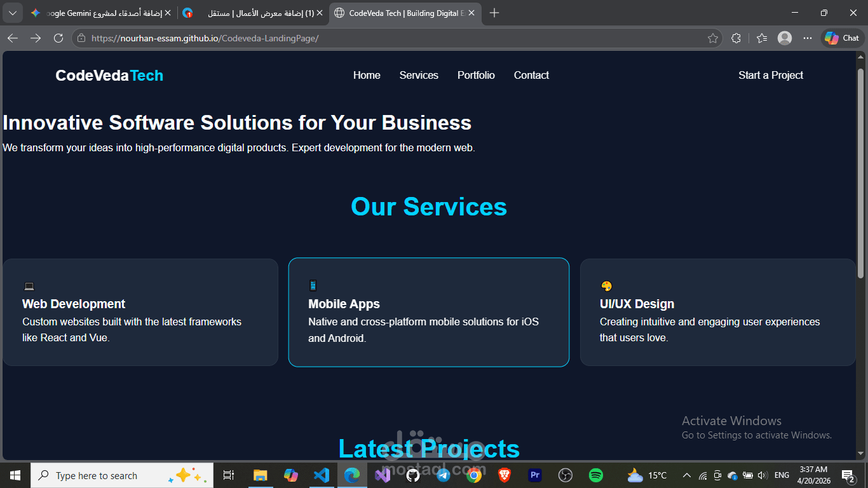
Task: Launch Google Chrome from taskbar
Action: click(473, 475)
